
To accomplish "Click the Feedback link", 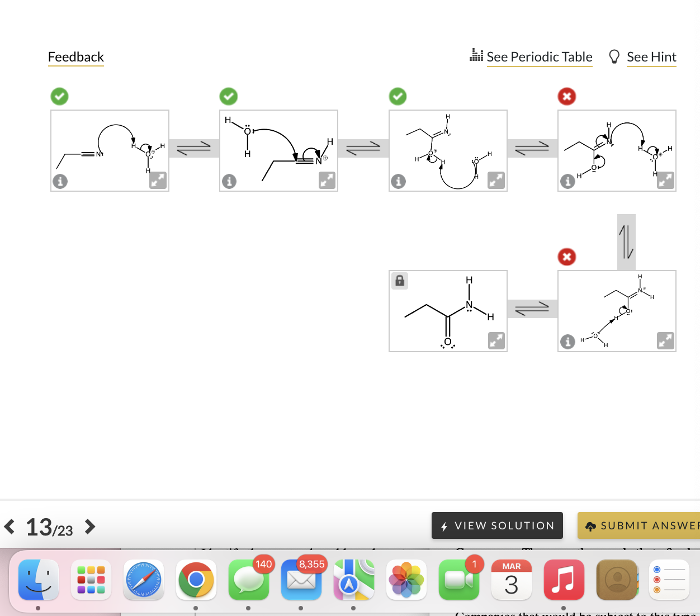I will [x=75, y=56].
